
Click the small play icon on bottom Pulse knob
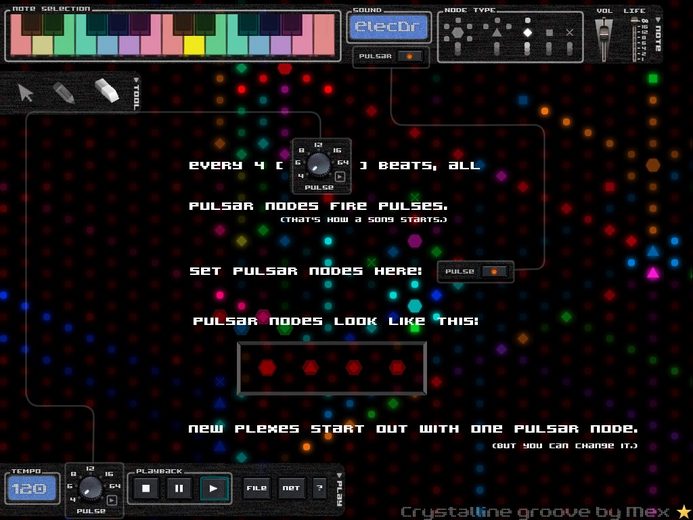click(112, 500)
